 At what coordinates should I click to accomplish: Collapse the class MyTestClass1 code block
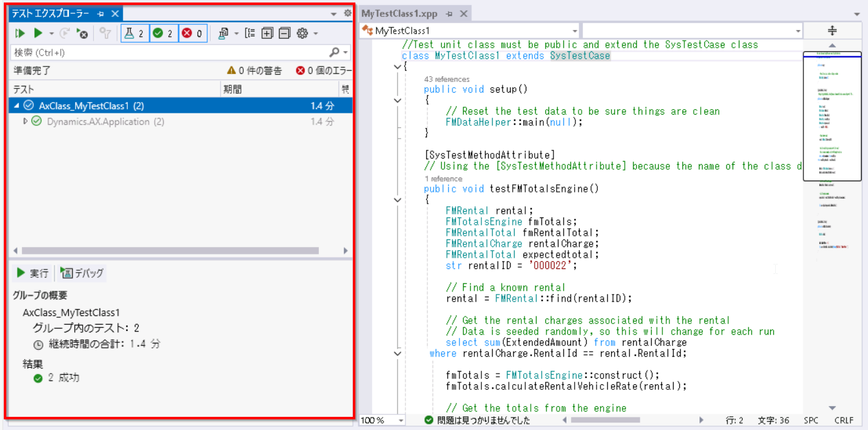397,67
